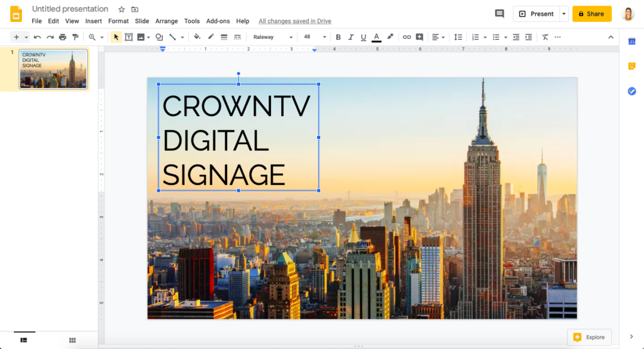Toggle Italic formatting
The height and width of the screenshot is (349, 644).
pyautogui.click(x=351, y=37)
